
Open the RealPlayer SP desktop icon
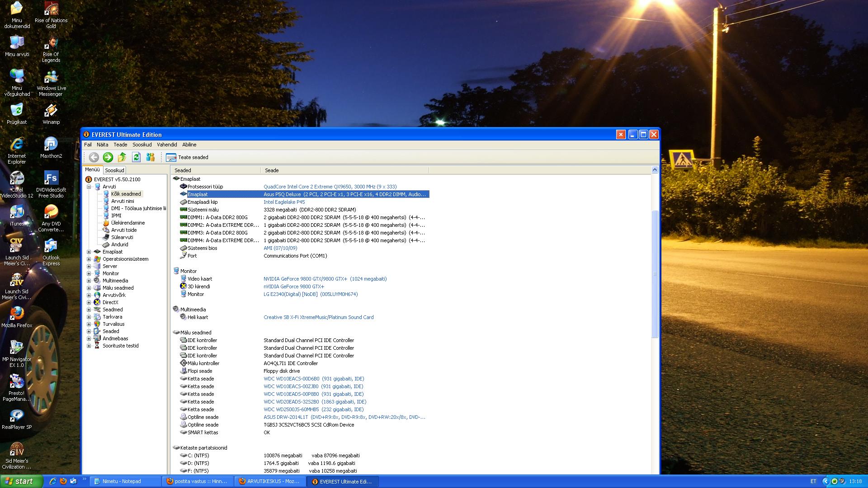pos(17,419)
